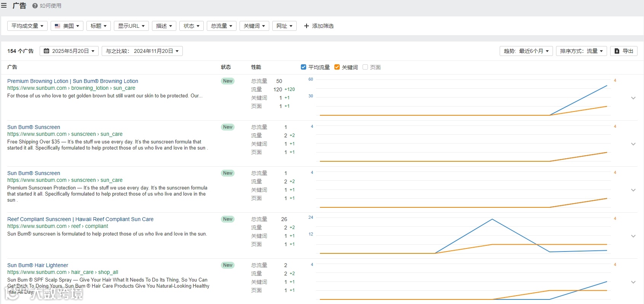Open the 如何使用 help link

[47, 6]
